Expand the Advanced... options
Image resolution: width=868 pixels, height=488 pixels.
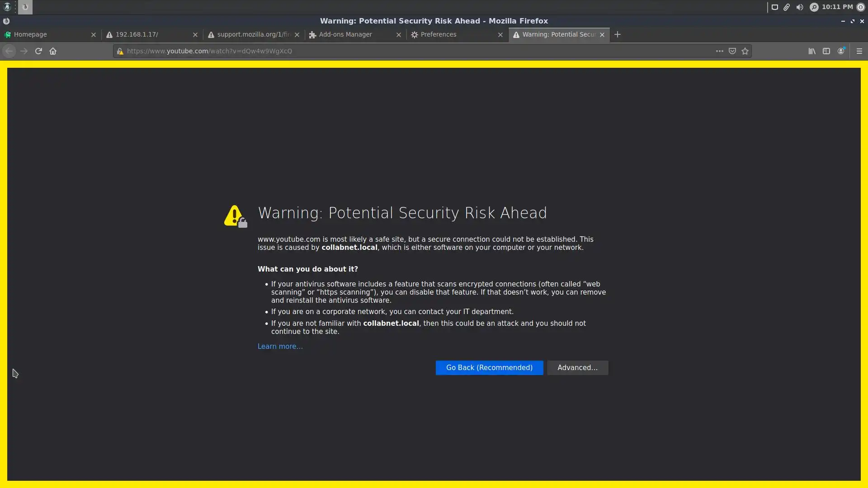tap(577, 368)
